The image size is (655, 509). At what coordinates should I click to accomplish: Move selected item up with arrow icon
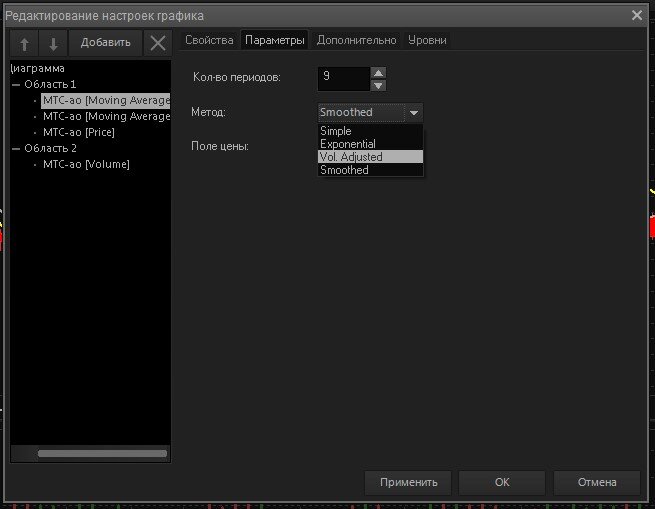coord(24,43)
